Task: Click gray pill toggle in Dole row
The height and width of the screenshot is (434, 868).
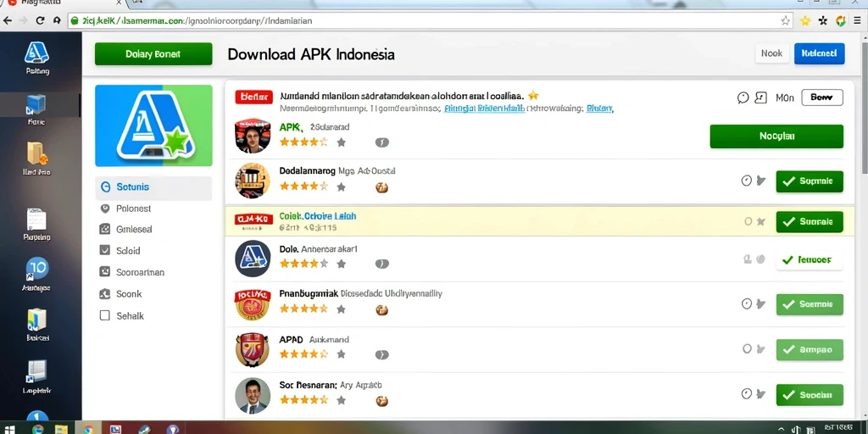Action: coord(382,264)
